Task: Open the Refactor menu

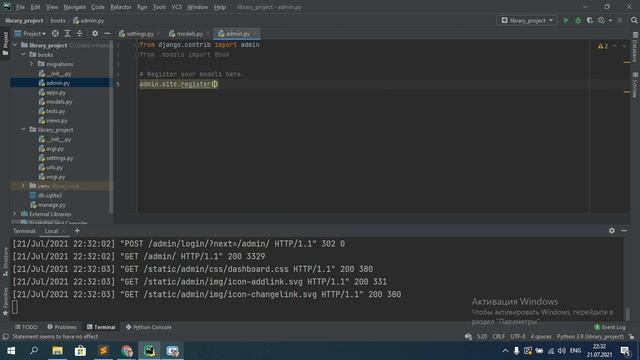Action: tap(121, 7)
